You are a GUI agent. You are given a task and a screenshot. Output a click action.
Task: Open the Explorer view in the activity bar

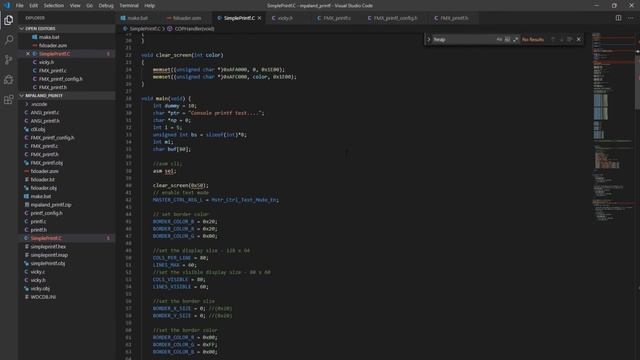pyautogui.click(x=9, y=20)
